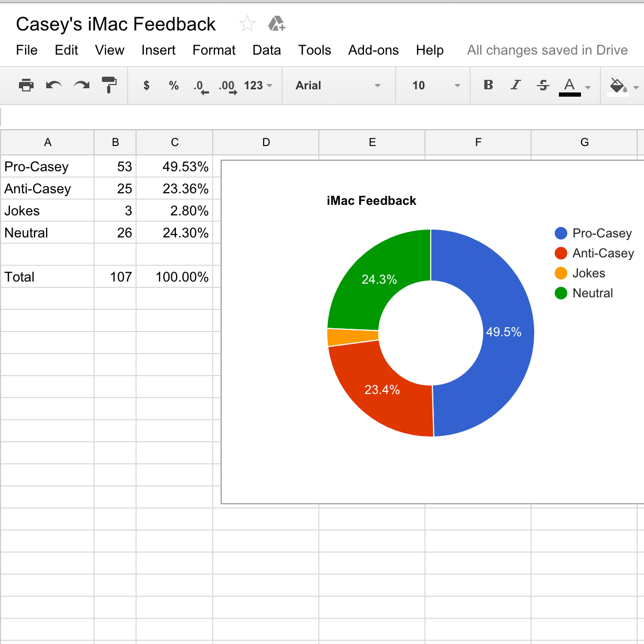This screenshot has width=644, height=644.
Task: Toggle strikethrough formatting
Action: pos(543,85)
